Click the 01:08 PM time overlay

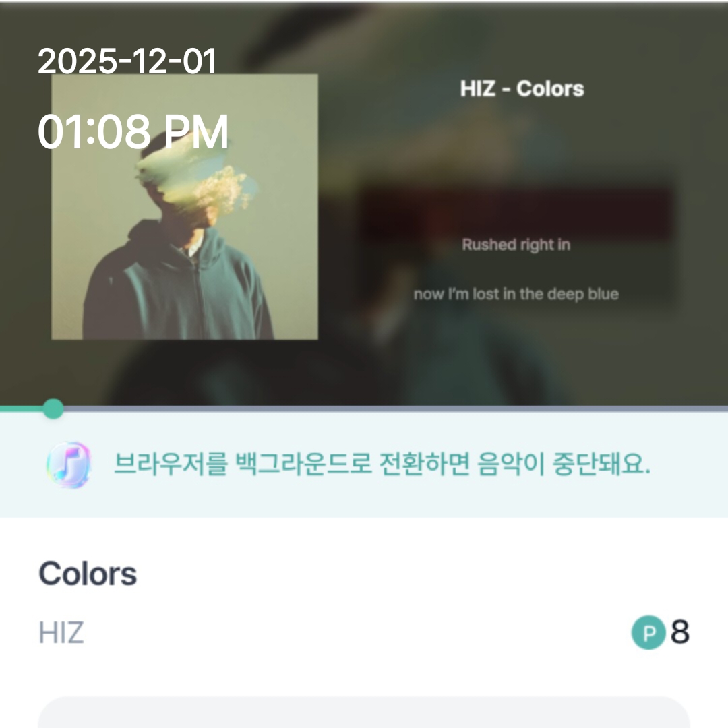tap(133, 132)
